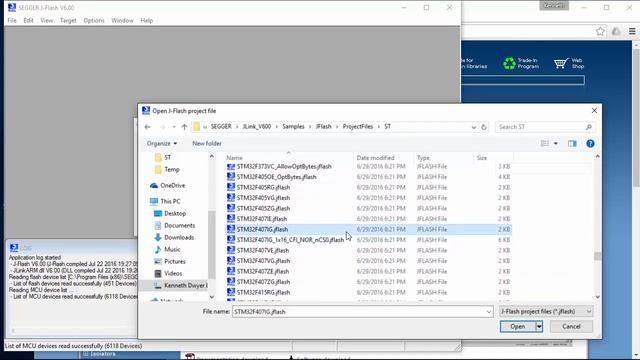Go forward with the dialog's forward arrow

(162, 127)
